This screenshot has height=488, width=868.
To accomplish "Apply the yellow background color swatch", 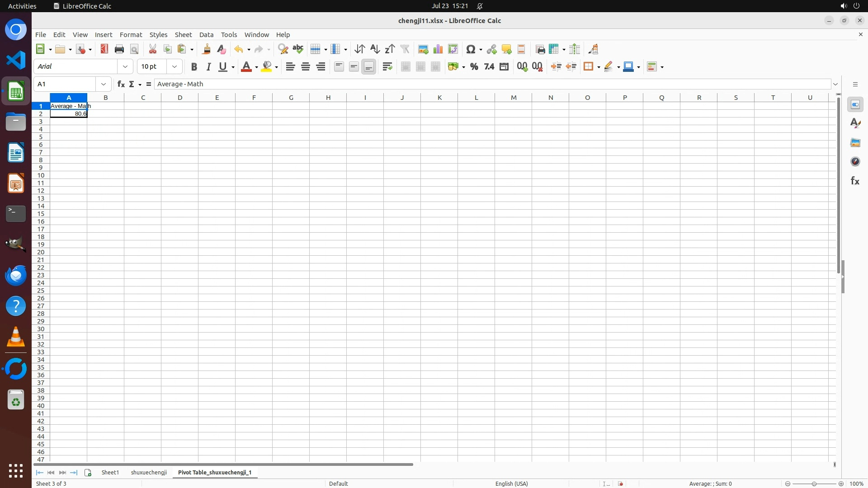I will tap(267, 67).
